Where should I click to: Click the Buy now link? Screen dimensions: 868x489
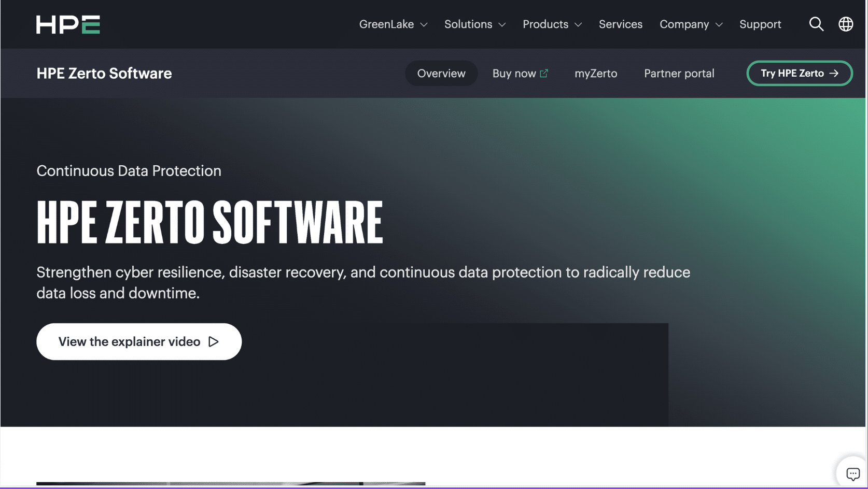pos(514,74)
